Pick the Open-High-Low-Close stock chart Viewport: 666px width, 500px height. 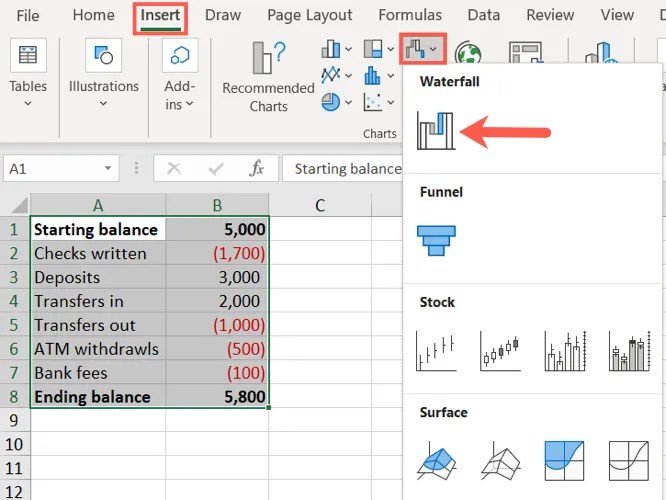pyautogui.click(x=500, y=351)
